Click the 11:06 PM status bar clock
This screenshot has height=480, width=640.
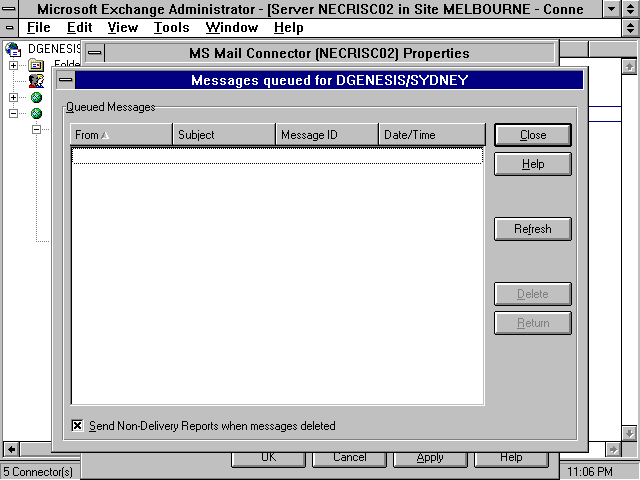[x=590, y=472]
